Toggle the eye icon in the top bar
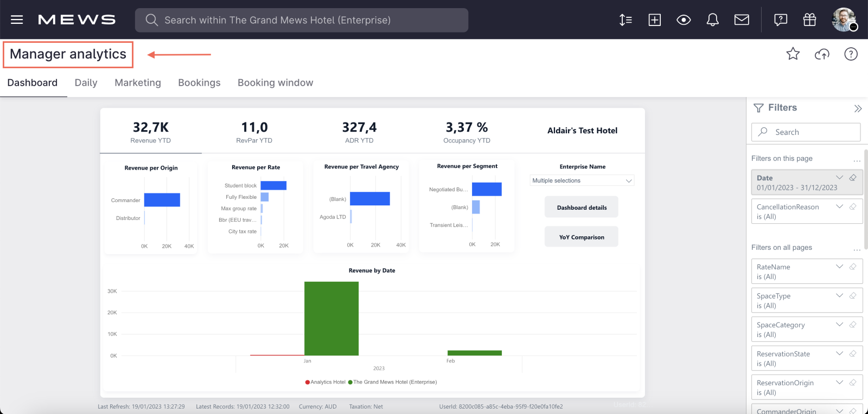 pyautogui.click(x=684, y=20)
